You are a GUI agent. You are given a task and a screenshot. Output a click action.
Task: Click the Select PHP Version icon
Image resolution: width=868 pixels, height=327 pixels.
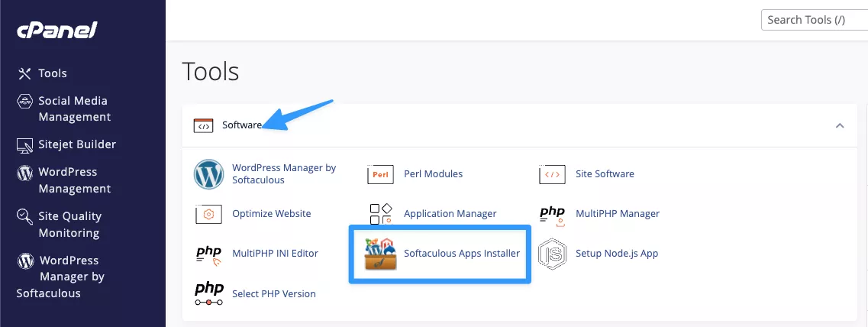click(208, 293)
